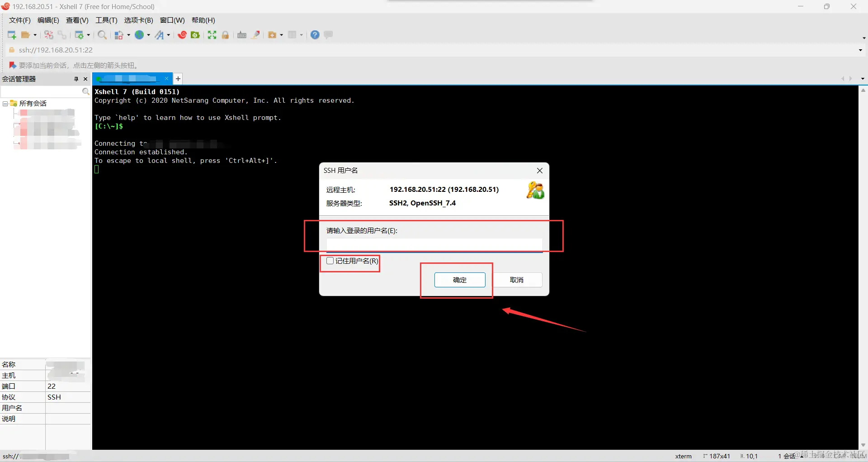Image resolution: width=868 pixels, height=462 pixels.
Task: Pin the 会话管理器 panel
Action: [76, 79]
